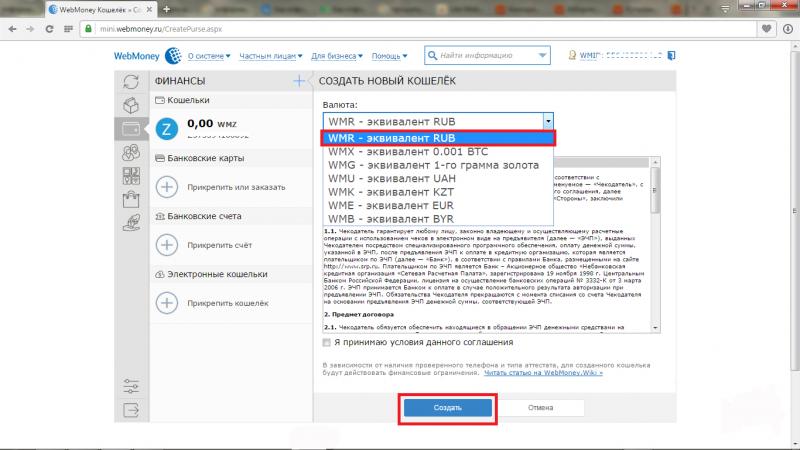Image resolution: width=800 pixels, height=450 pixels.
Task: Open Читать статью на WebMoney.Wiki link
Action: point(543,373)
